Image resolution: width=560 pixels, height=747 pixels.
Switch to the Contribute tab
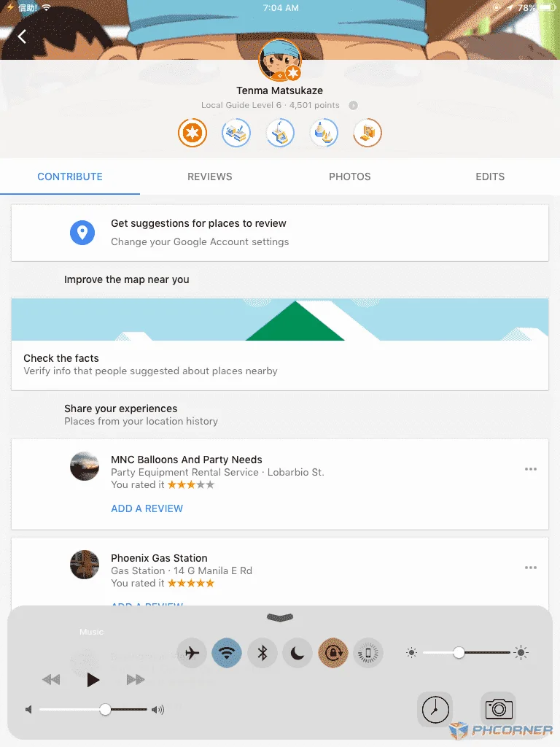click(x=70, y=177)
